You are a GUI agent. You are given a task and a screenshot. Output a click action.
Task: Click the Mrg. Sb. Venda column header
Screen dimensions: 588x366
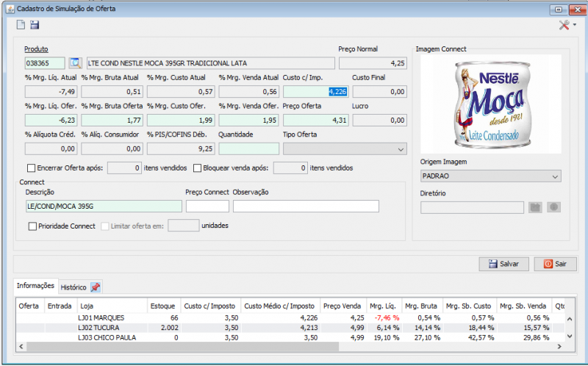[x=524, y=306]
